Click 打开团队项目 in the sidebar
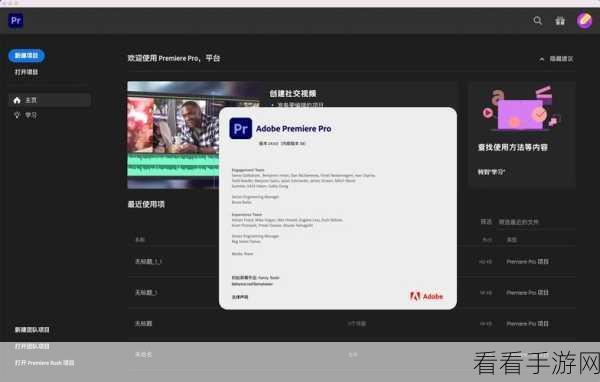 coord(32,346)
